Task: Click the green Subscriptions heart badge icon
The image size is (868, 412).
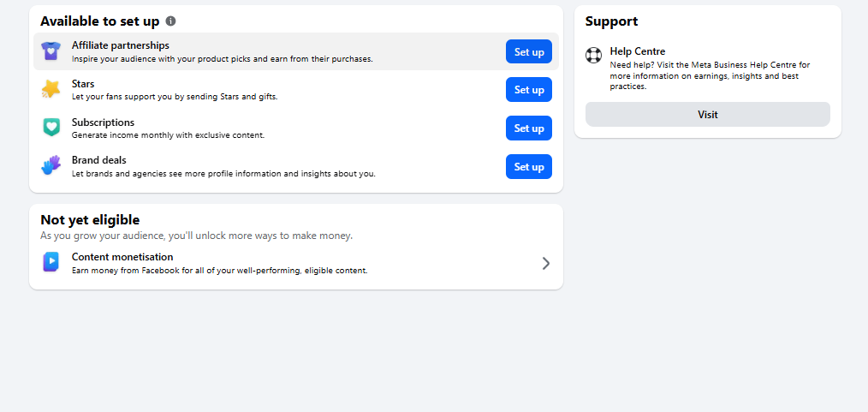Action: pos(51,128)
